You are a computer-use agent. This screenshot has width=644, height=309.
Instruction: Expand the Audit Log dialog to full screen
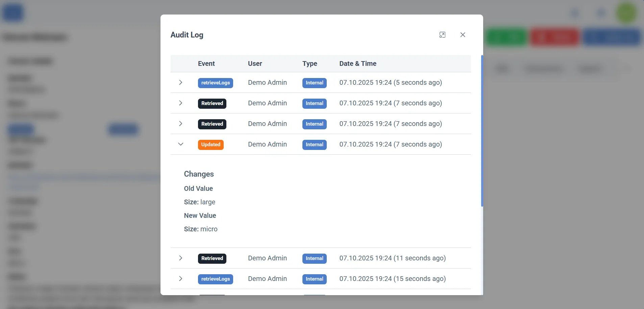(443, 34)
